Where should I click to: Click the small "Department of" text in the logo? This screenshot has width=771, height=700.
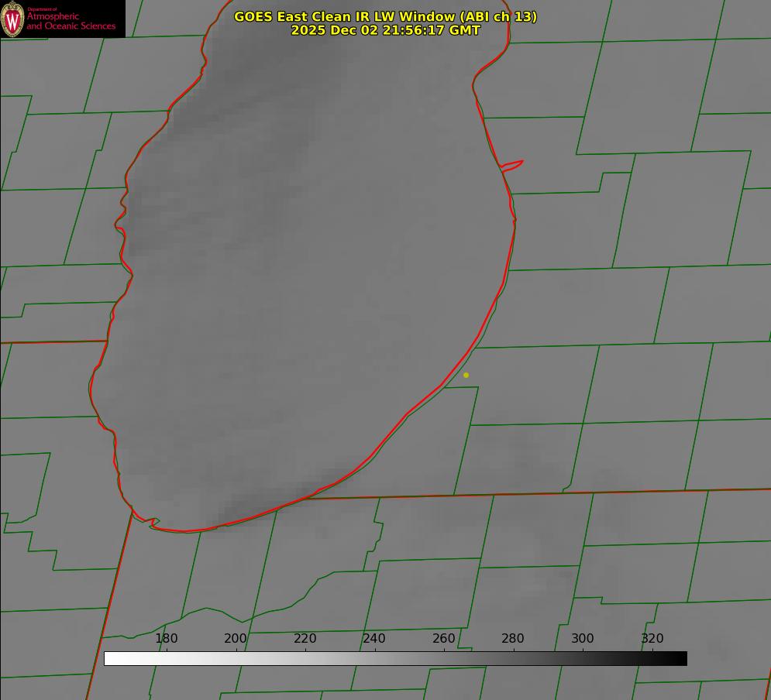coord(42,9)
